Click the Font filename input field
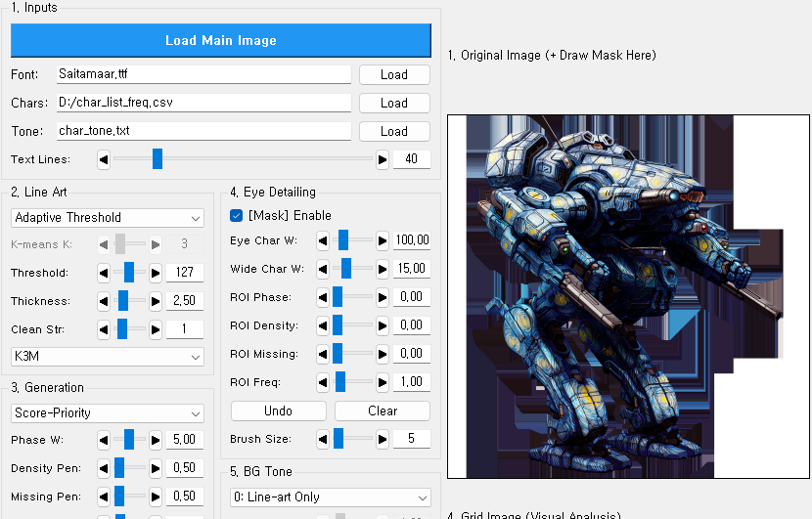 [203, 74]
